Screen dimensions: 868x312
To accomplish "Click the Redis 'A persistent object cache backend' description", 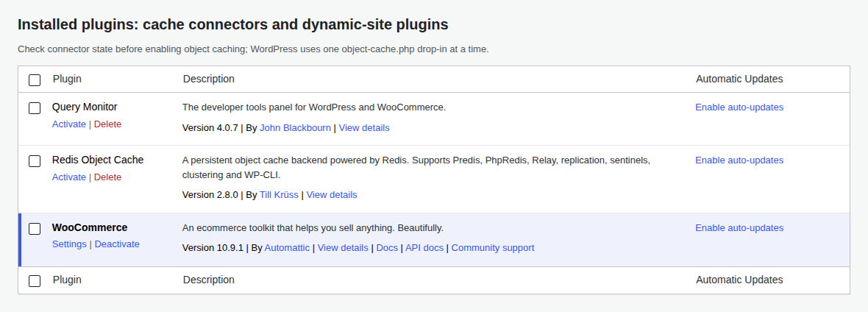I will pyautogui.click(x=416, y=167).
